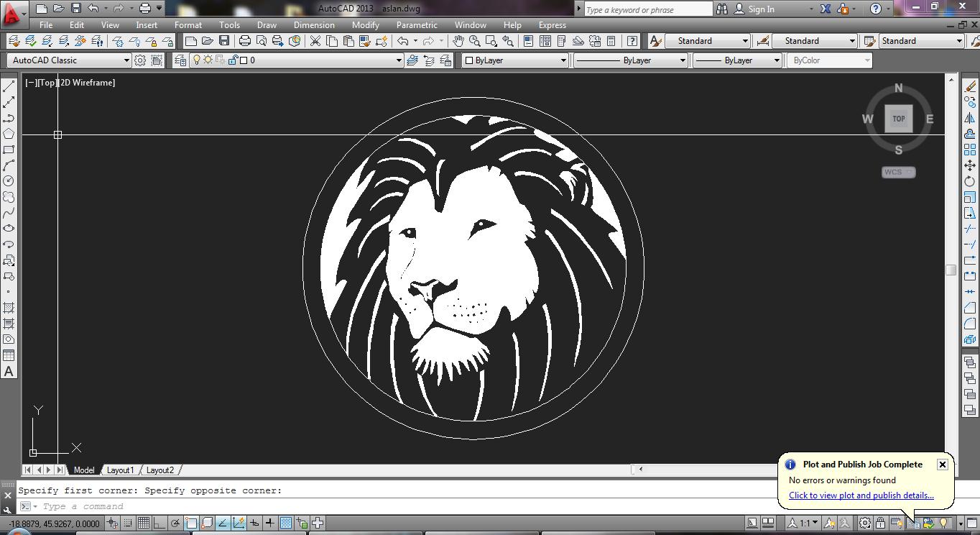Select the Fillet modify tool

click(x=970, y=324)
